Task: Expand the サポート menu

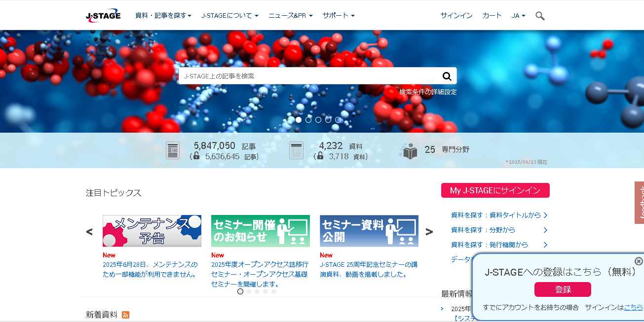Action: 339,15
